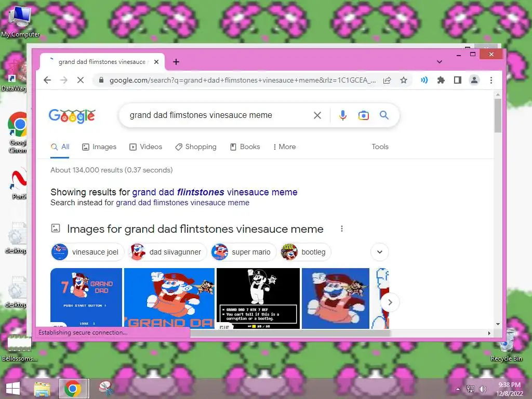This screenshot has width=532, height=399.
Task: Expand more image filter chips
Action: coord(380,252)
